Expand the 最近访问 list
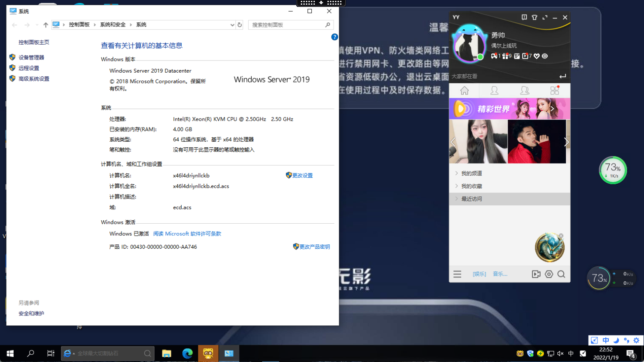Image resolution: width=644 pixels, height=362 pixels. 471,199
